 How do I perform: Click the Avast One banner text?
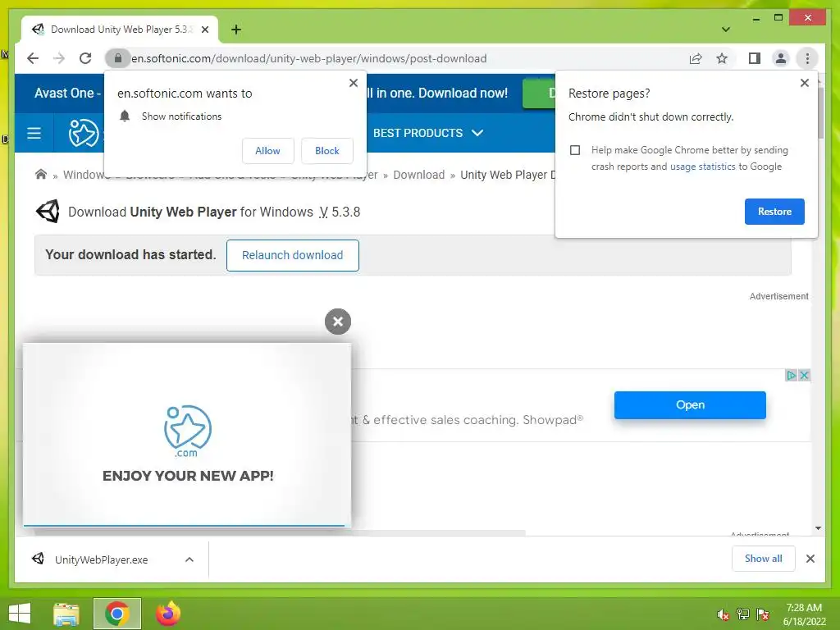67,94
